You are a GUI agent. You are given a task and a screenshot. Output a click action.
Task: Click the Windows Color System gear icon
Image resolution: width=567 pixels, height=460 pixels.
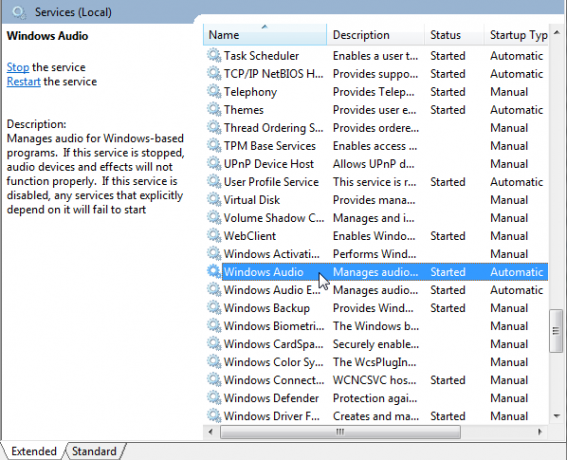214,362
